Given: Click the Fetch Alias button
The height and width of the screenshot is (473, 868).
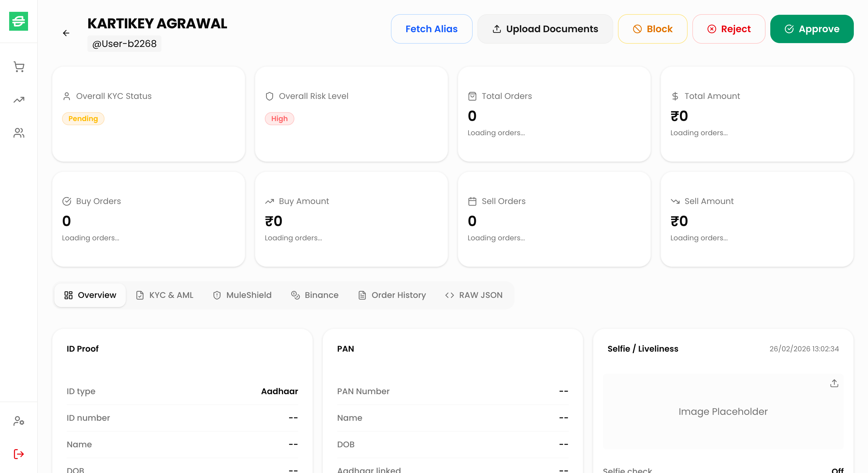Looking at the screenshot, I should [431, 29].
